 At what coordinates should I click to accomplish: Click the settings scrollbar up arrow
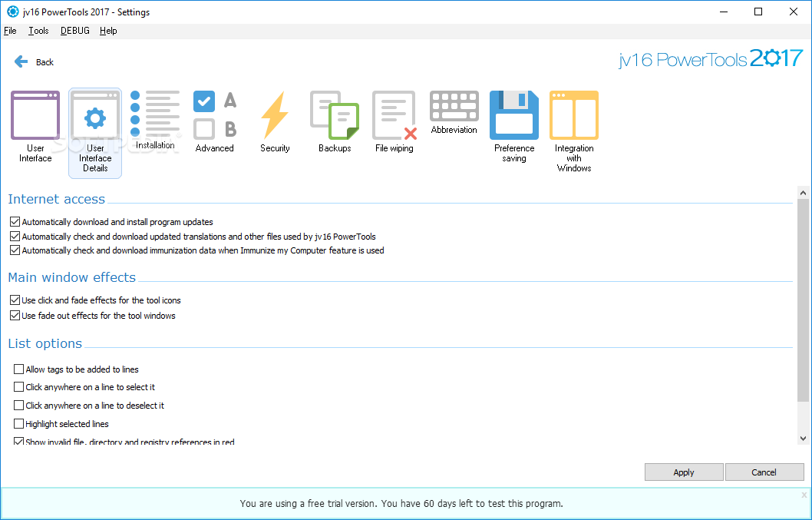[804, 193]
